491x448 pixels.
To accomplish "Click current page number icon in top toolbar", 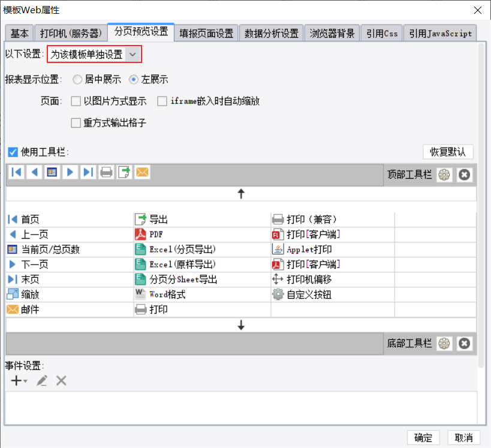I will (52, 172).
